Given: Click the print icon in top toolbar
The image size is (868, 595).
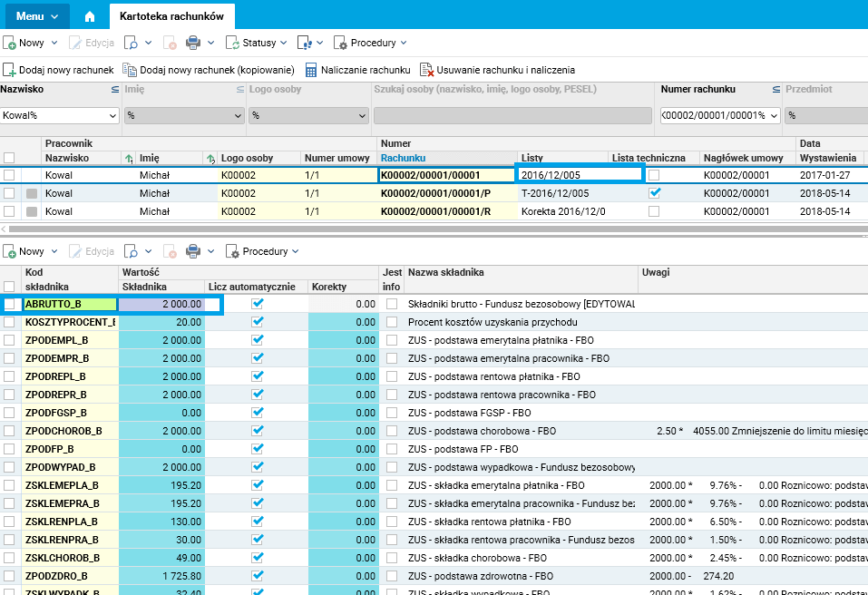Looking at the screenshot, I should coord(193,43).
